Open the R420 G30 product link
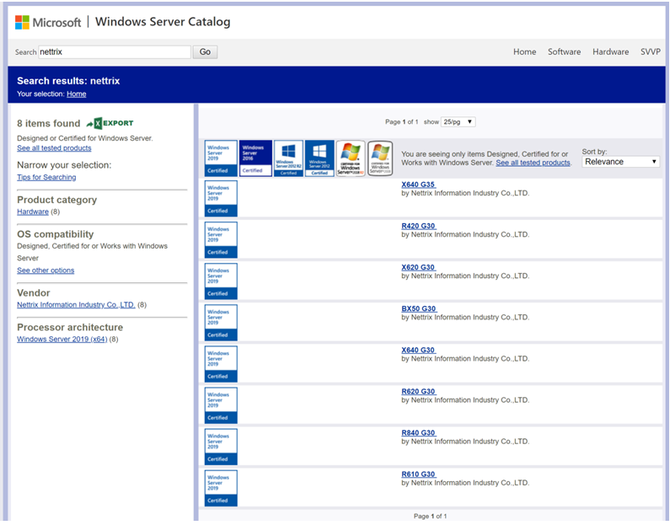The width and height of the screenshot is (670, 525). 418,226
